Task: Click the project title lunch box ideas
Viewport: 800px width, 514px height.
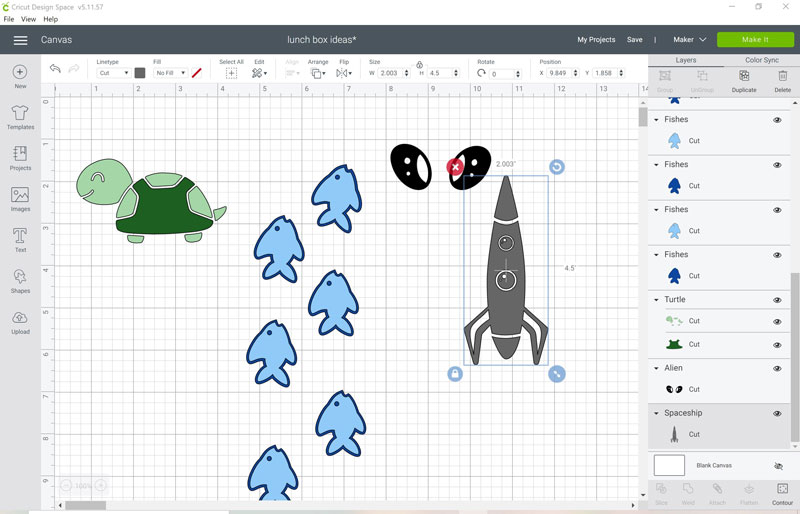Action: click(x=321, y=39)
